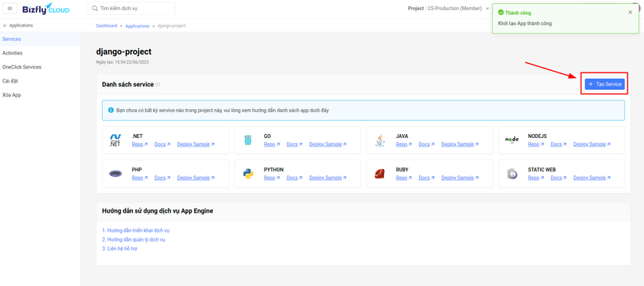This screenshot has height=286, width=644.
Task: Open the PHP Repo link
Action: click(x=139, y=178)
